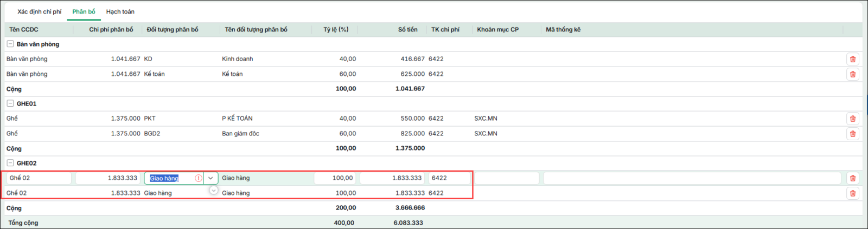Click the Tỷ lệ (%) field showing 100,00
Image resolution: width=868 pixels, height=229 pixels.
[335, 178]
